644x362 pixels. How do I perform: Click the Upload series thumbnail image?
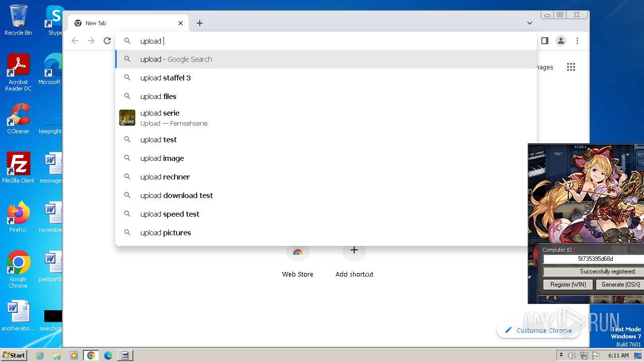127,118
